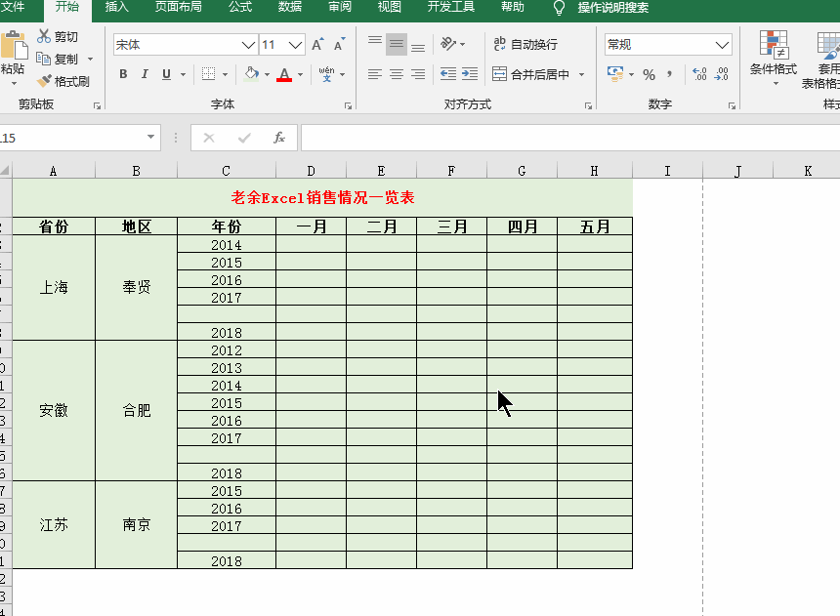Toggle Italic formatting

(145, 74)
